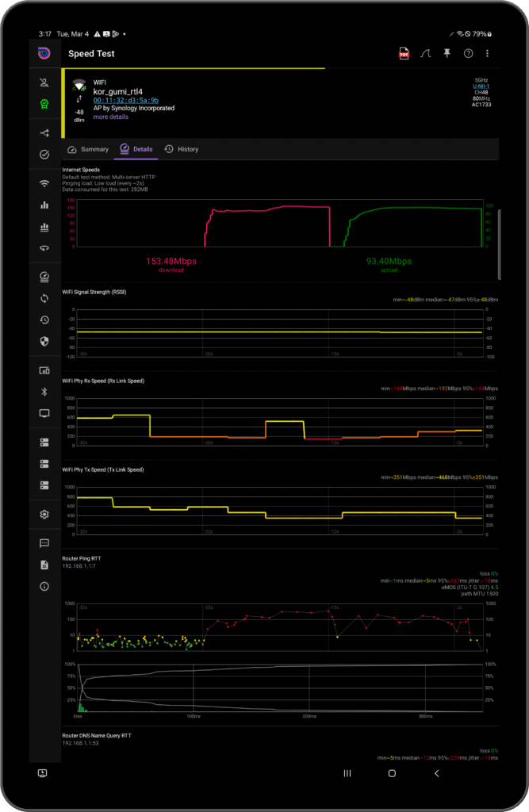The image size is (529, 812).
Task: Tap the ping latency distribution histogram
Action: 280,690
